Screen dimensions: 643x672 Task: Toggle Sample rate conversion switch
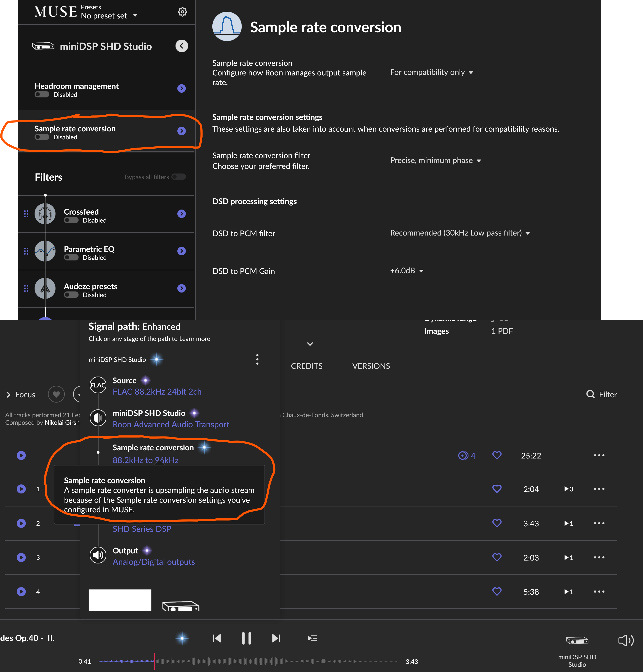tap(42, 137)
